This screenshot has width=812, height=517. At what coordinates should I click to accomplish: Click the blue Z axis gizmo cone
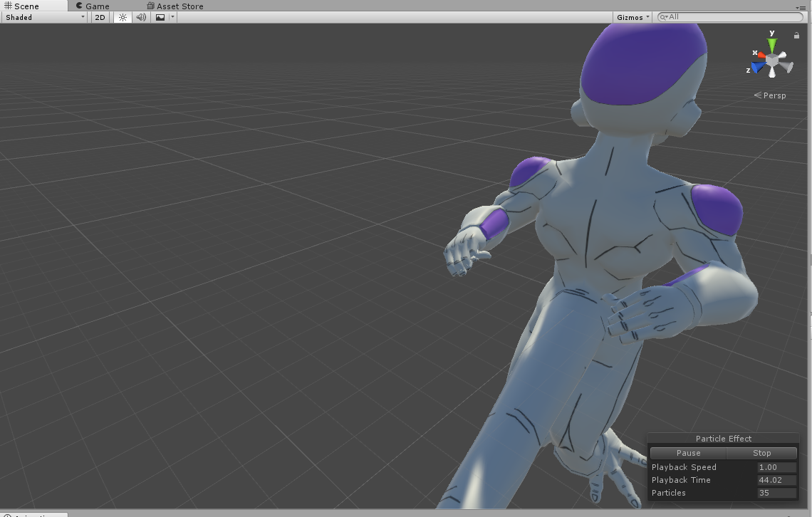[x=758, y=67]
